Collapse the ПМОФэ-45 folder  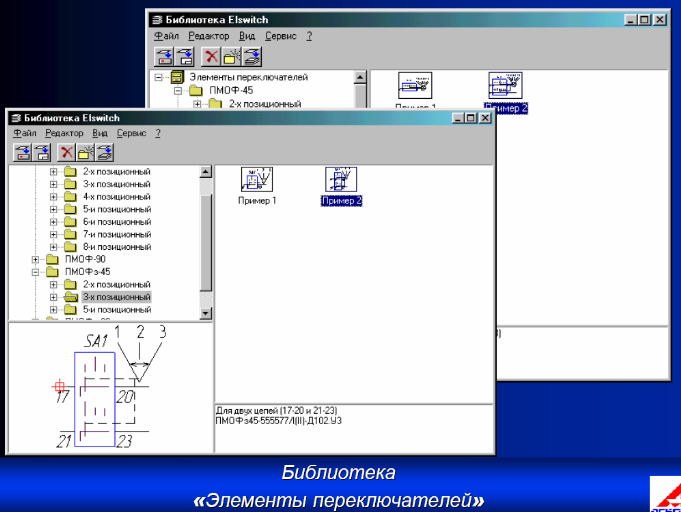click(x=36, y=272)
